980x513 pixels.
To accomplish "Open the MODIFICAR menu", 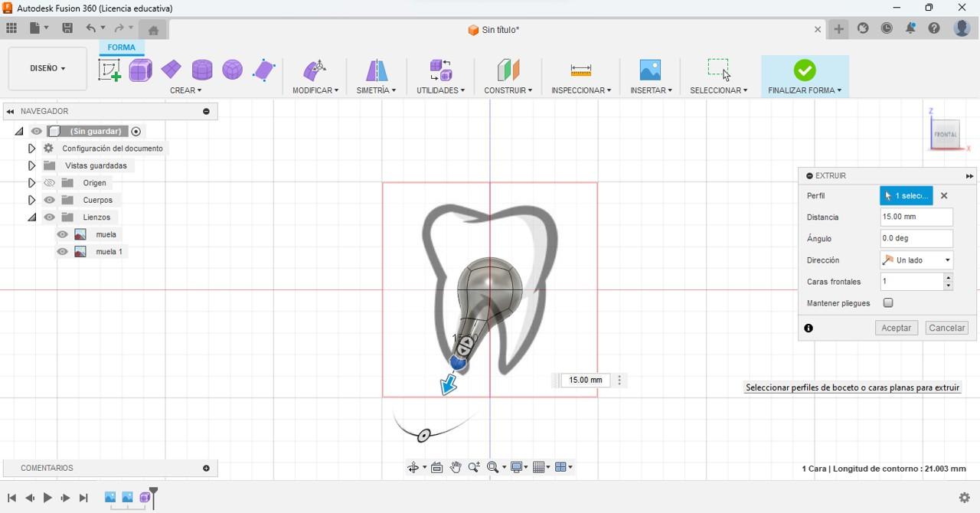I will [x=315, y=90].
